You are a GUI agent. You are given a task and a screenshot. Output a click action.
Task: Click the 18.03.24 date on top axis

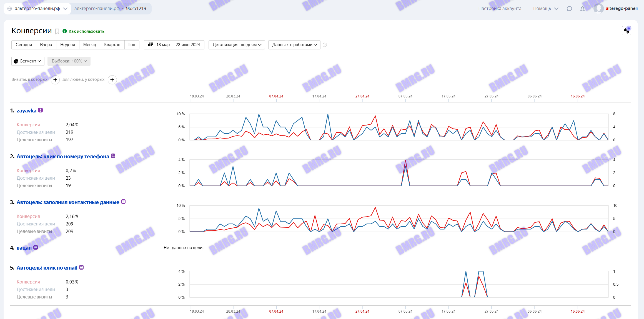197,96
